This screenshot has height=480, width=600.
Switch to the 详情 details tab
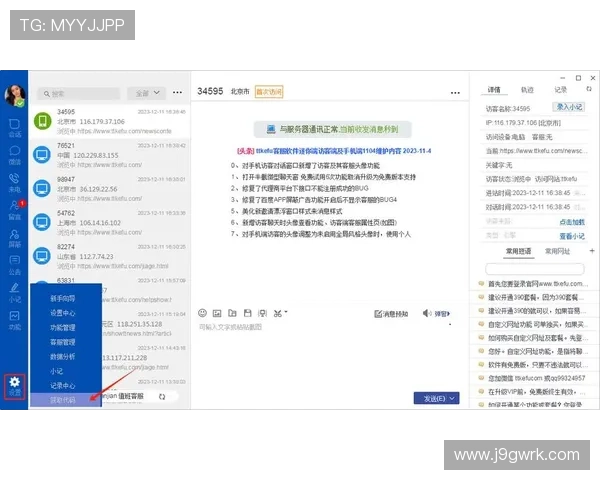(x=494, y=90)
